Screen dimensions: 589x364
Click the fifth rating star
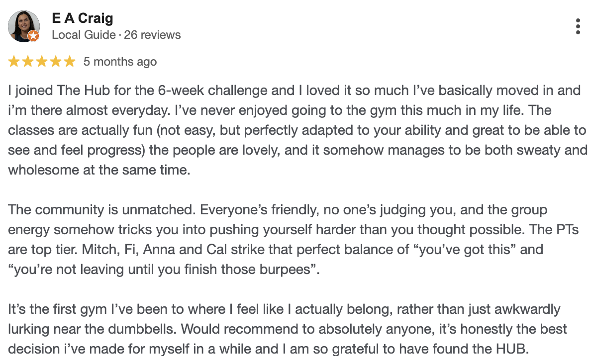pyautogui.click(x=70, y=62)
